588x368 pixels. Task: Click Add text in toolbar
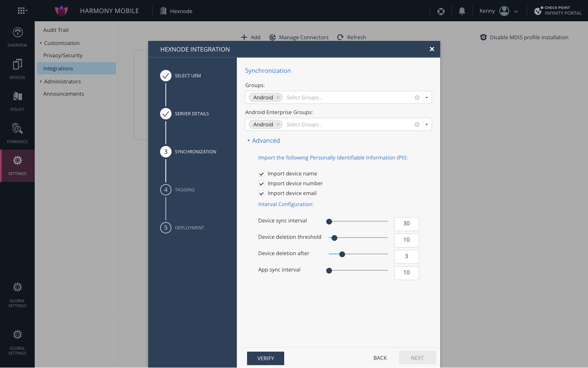point(256,37)
